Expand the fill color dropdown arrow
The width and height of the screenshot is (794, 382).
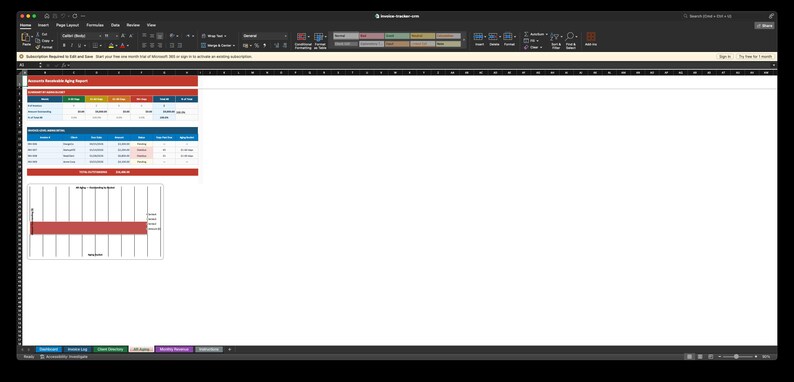tap(116, 46)
